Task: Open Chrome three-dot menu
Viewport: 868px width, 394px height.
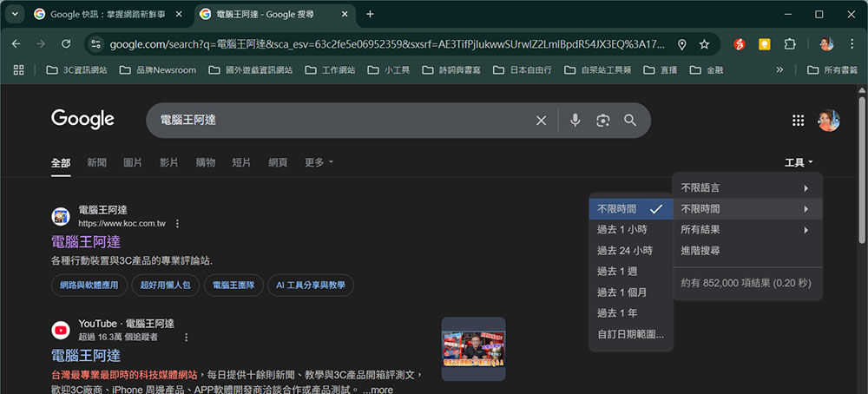Action: pyautogui.click(x=852, y=44)
